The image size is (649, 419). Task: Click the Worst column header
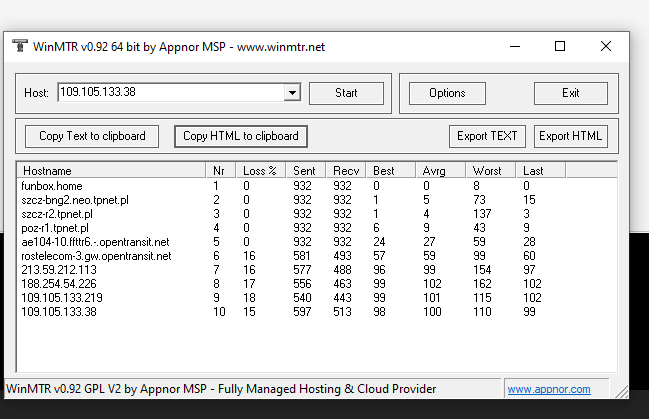[x=490, y=171]
